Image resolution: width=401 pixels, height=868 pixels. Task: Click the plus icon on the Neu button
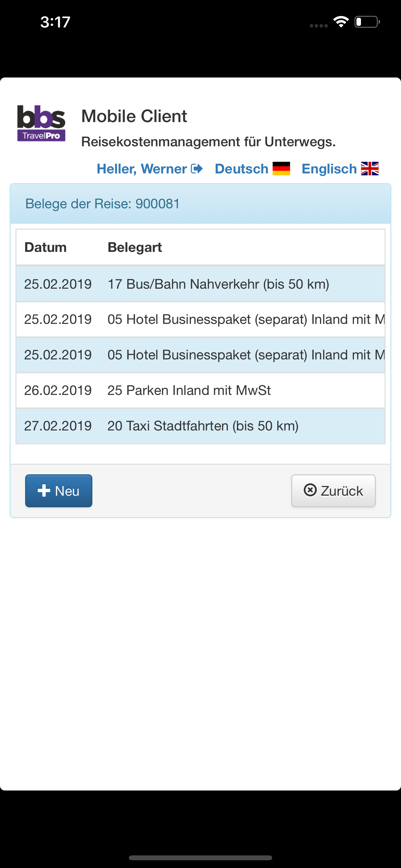click(44, 491)
